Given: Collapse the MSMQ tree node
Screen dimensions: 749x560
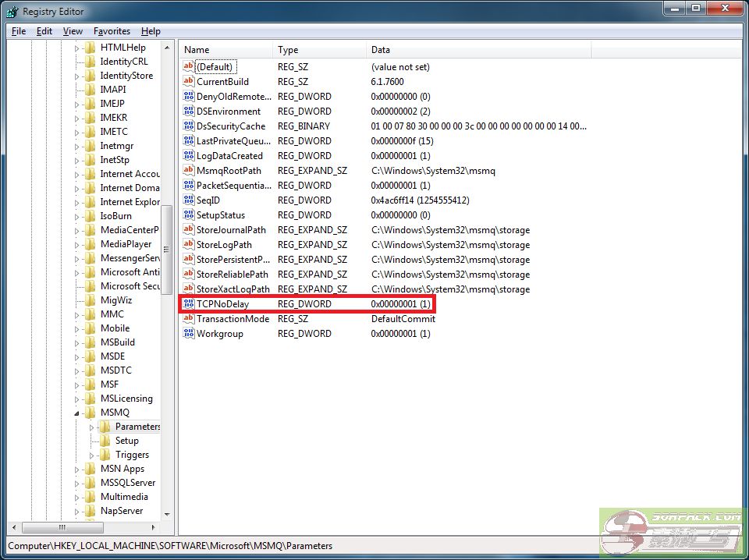Looking at the screenshot, I should coord(76,413).
